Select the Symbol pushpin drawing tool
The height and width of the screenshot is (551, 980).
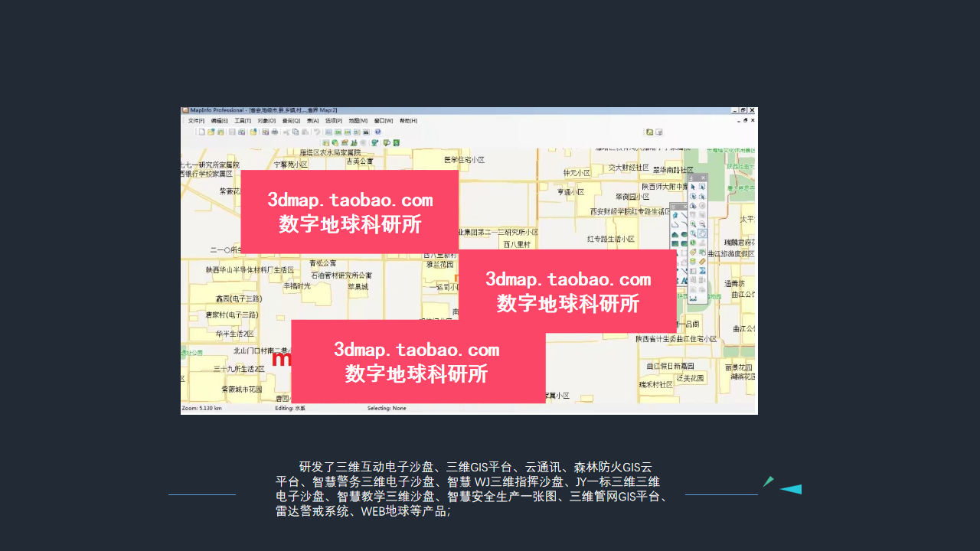coord(675,216)
